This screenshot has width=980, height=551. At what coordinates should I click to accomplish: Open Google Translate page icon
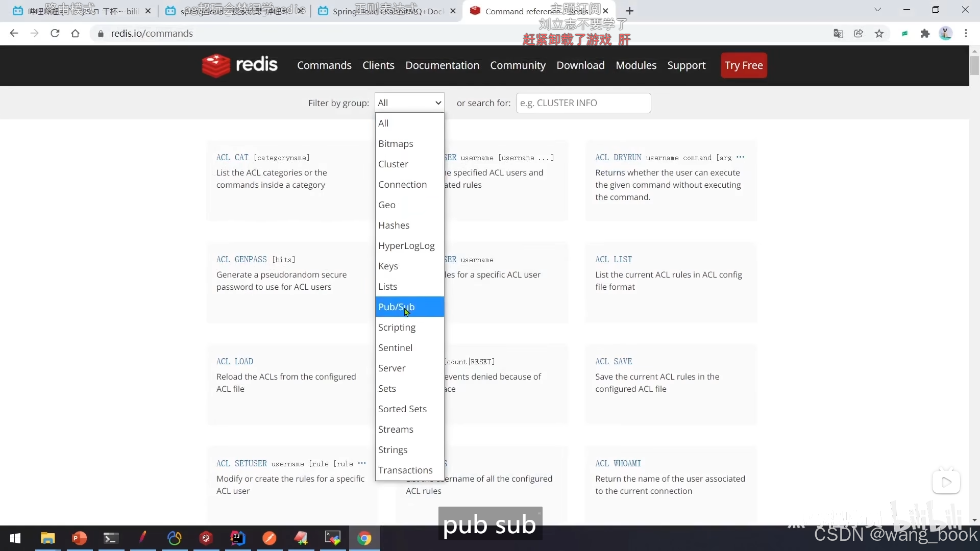pos(838,34)
